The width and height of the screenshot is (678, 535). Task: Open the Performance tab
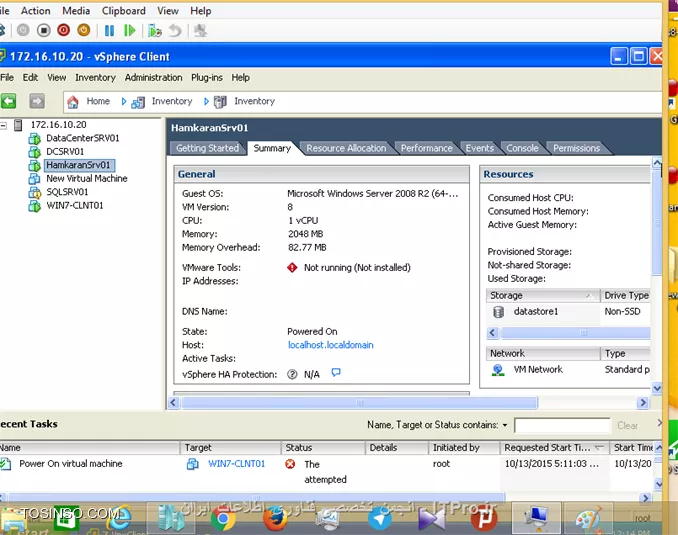(426, 148)
